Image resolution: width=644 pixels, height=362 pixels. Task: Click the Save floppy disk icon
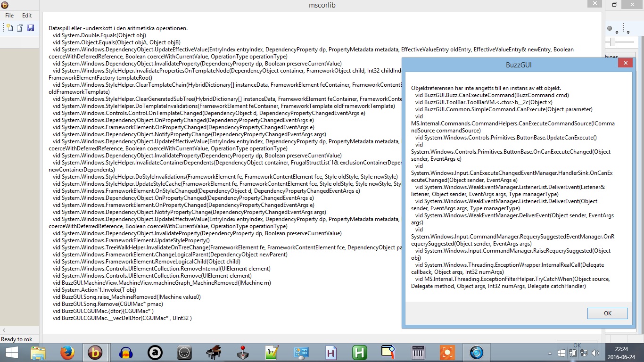pos(31,28)
